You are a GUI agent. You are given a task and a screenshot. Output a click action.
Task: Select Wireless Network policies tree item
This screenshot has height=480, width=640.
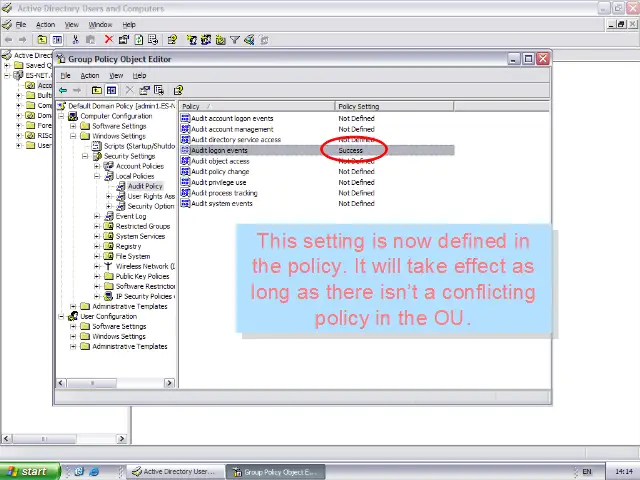145,266
